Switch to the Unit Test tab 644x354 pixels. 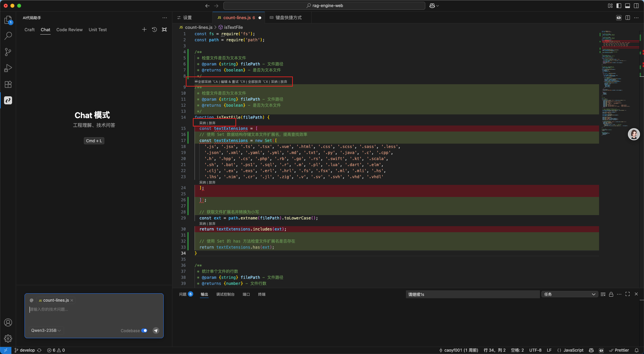point(98,30)
